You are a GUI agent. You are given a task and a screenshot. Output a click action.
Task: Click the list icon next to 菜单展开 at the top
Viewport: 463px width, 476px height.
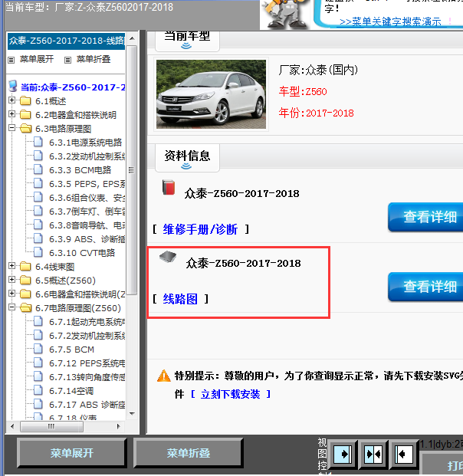coord(11,60)
